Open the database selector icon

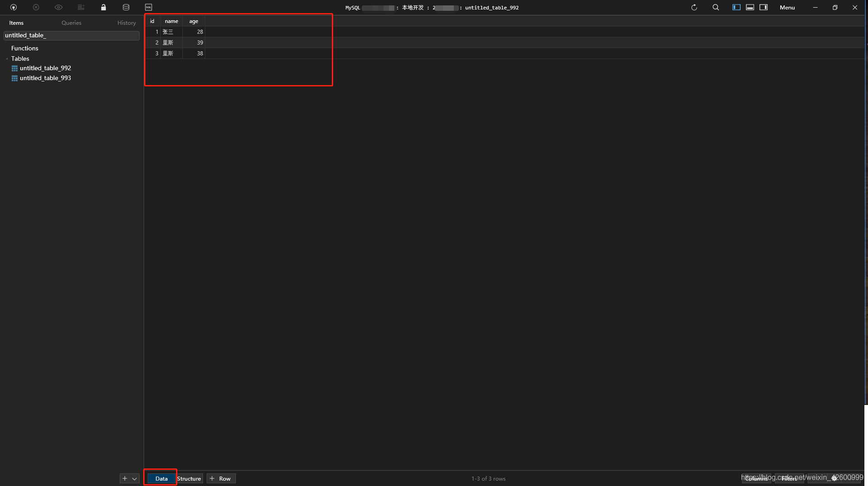126,7
